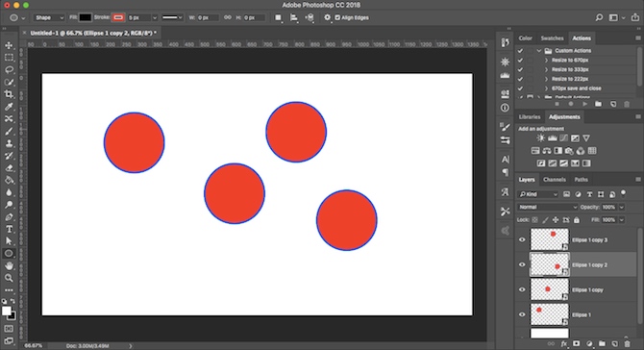This screenshot has height=350, width=644.
Task: Switch to the Channels tab
Action: click(554, 180)
